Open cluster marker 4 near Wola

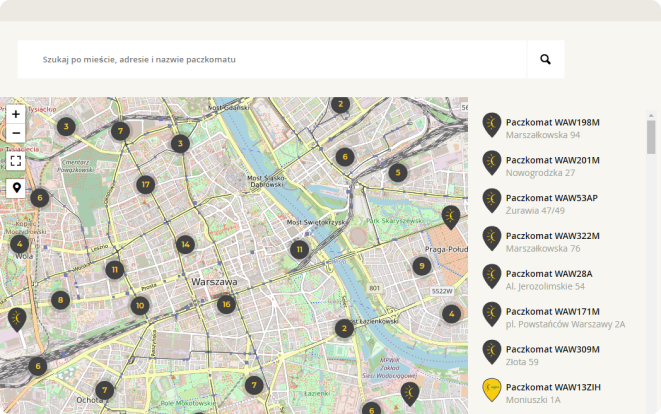pos(19,244)
